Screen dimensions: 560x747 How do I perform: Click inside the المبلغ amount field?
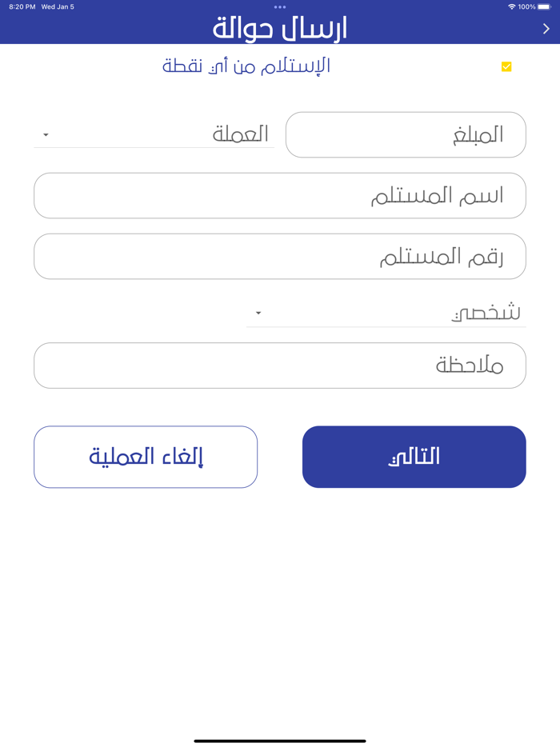click(x=406, y=134)
